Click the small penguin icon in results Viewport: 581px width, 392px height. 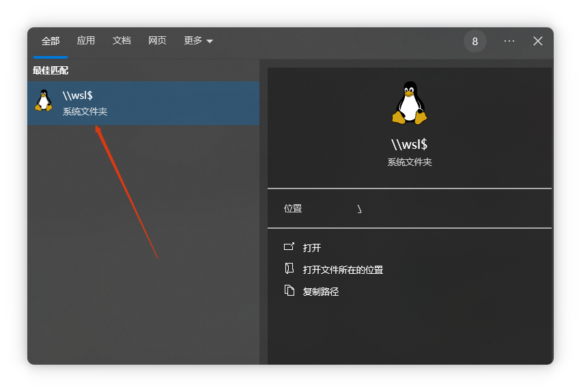[x=44, y=100]
